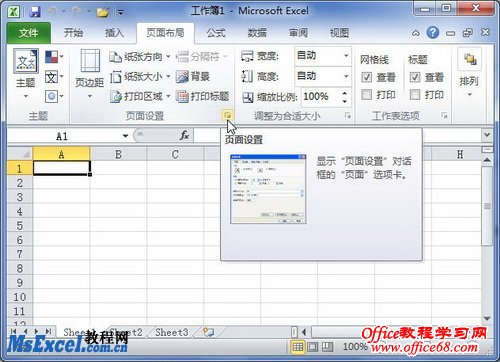The image size is (500, 362).
Task: Increase scale percentage with up arrow
Action: click(x=345, y=93)
